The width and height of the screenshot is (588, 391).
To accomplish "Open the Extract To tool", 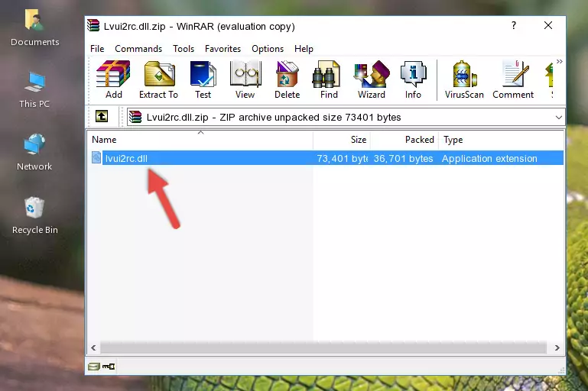I will (x=158, y=79).
